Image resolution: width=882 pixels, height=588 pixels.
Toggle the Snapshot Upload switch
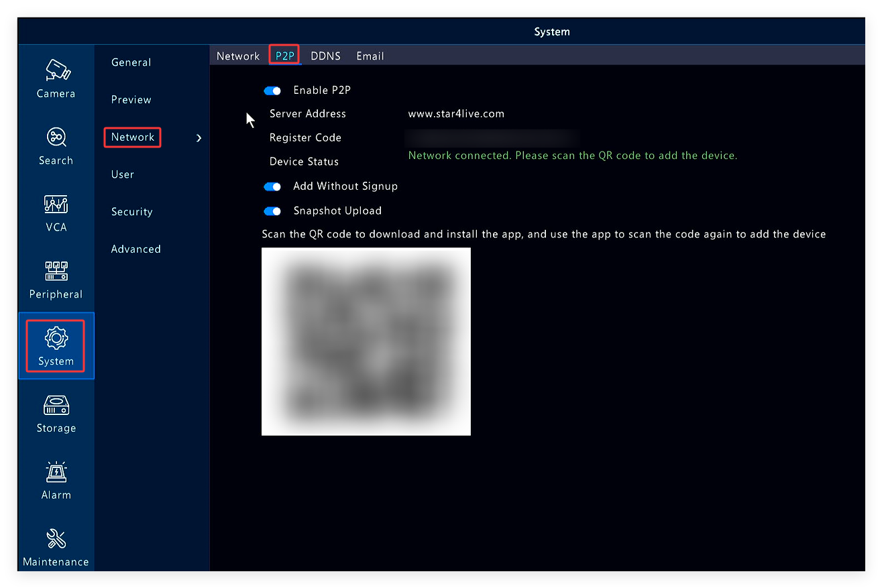(272, 211)
